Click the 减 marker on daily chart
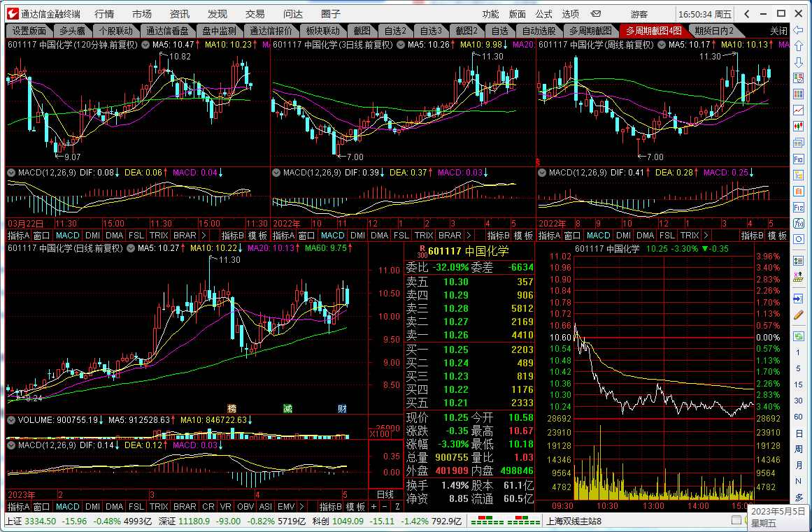 [x=287, y=409]
